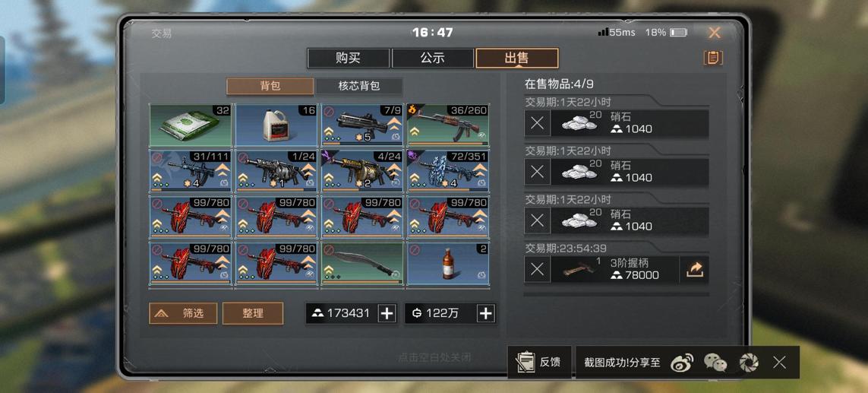Toggle to 核芯背包 inventory
The image size is (868, 393).
[358, 87]
